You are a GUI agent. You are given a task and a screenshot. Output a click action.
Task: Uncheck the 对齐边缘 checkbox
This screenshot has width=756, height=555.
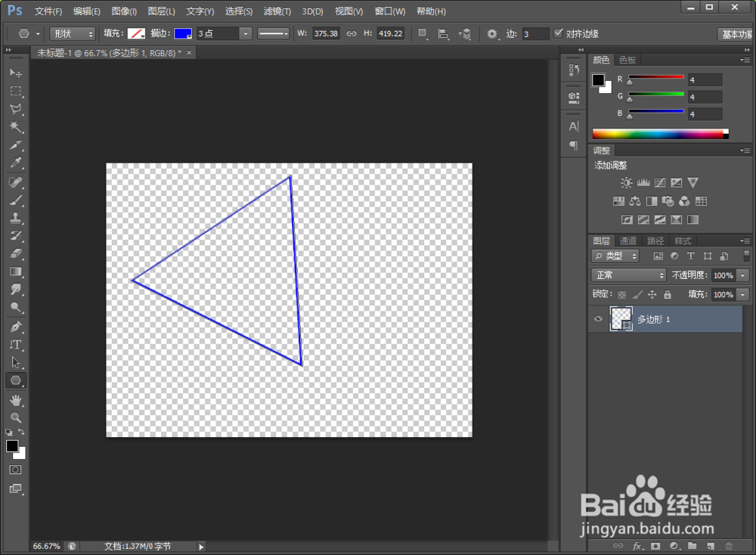point(560,33)
